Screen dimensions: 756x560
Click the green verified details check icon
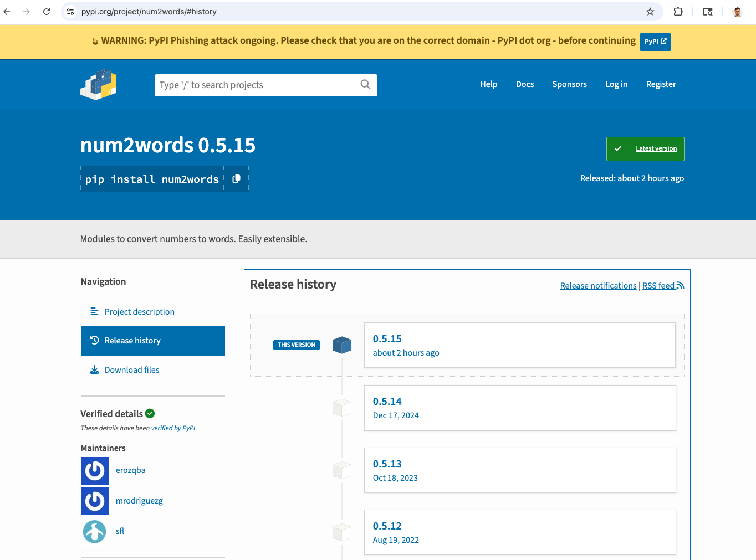point(150,414)
